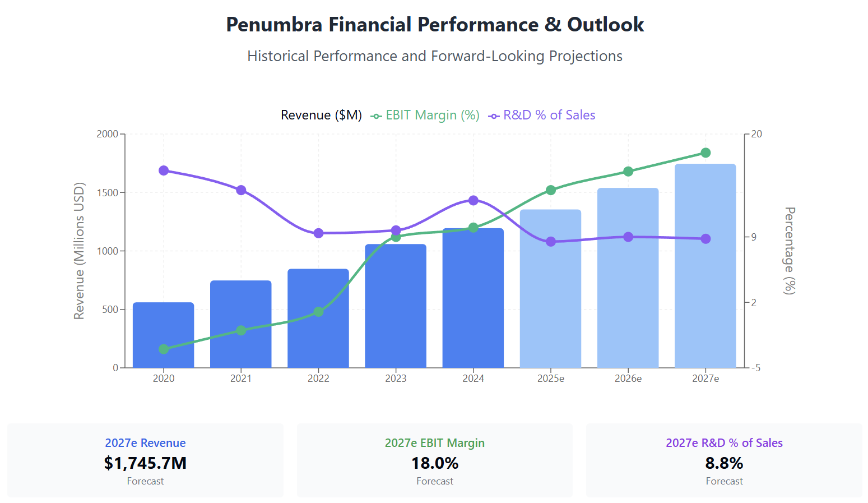Click the 2024 x-axis label
Screen dimensions: 868x503
(x=473, y=379)
